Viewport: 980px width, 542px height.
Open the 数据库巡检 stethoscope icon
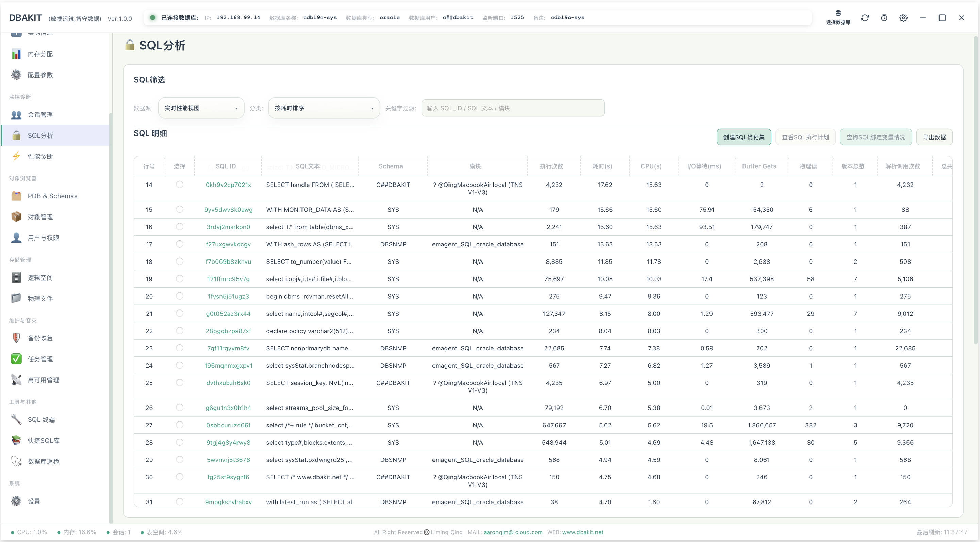point(16,461)
